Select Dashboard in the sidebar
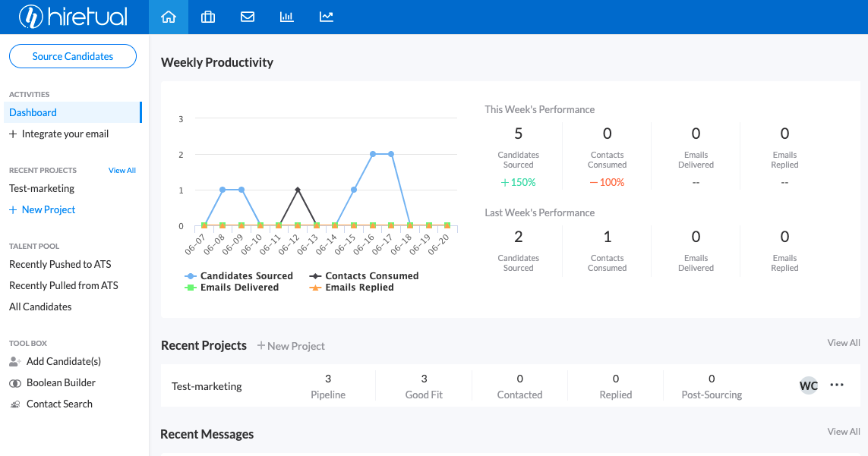 pos(72,112)
